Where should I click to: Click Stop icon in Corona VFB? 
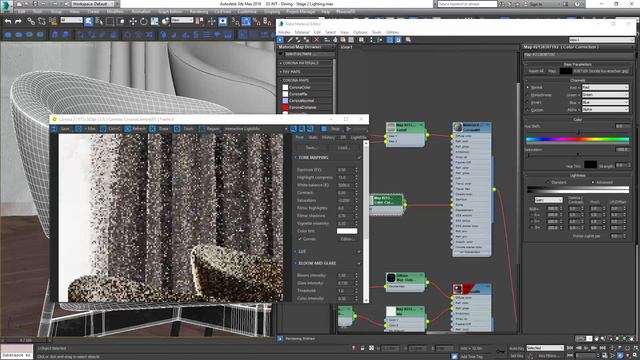coord(324,129)
